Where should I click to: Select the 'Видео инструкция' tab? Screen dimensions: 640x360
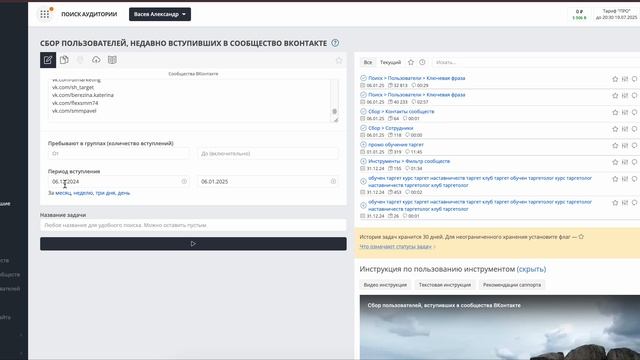pos(385,285)
